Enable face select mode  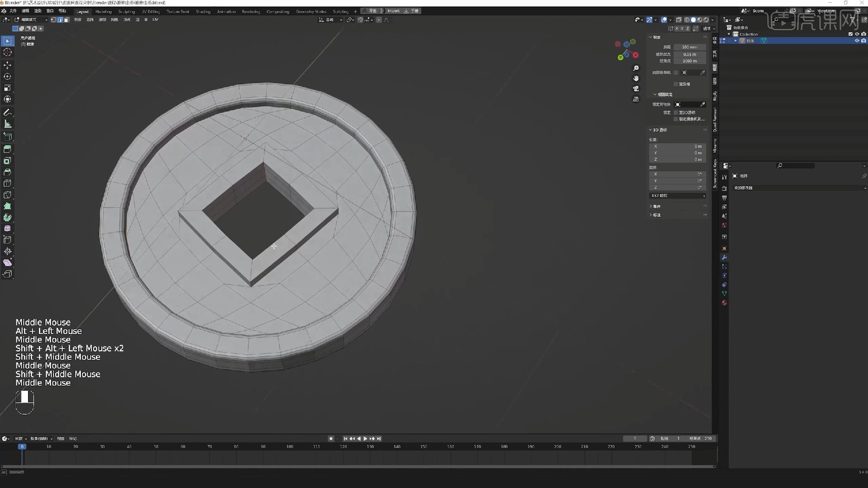66,20
